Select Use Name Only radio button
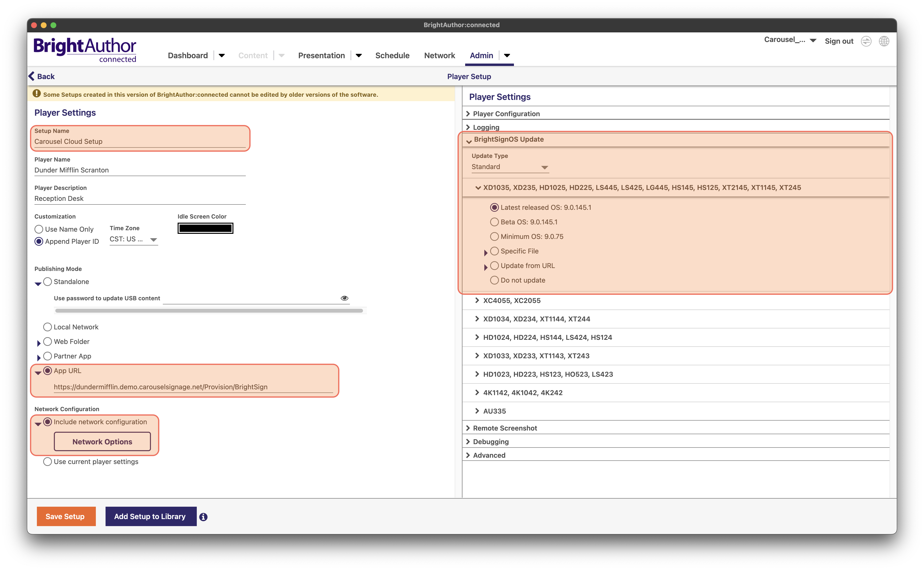 click(x=39, y=229)
